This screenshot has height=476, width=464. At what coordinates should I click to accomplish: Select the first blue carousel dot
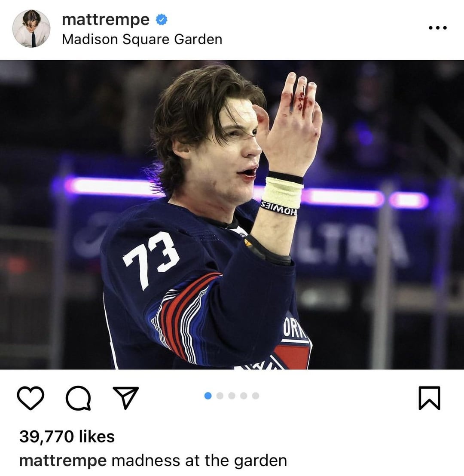click(208, 396)
